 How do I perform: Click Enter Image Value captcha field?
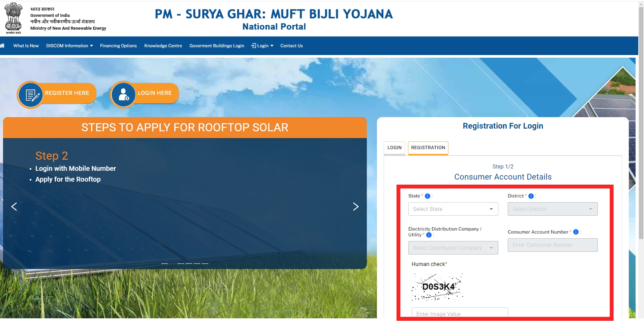pyautogui.click(x=460, y=313)
